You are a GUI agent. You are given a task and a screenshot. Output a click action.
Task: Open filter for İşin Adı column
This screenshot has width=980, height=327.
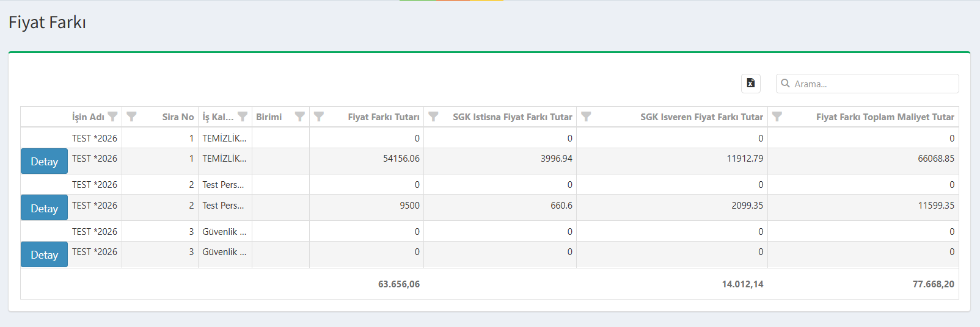click(x=112, y=117)
